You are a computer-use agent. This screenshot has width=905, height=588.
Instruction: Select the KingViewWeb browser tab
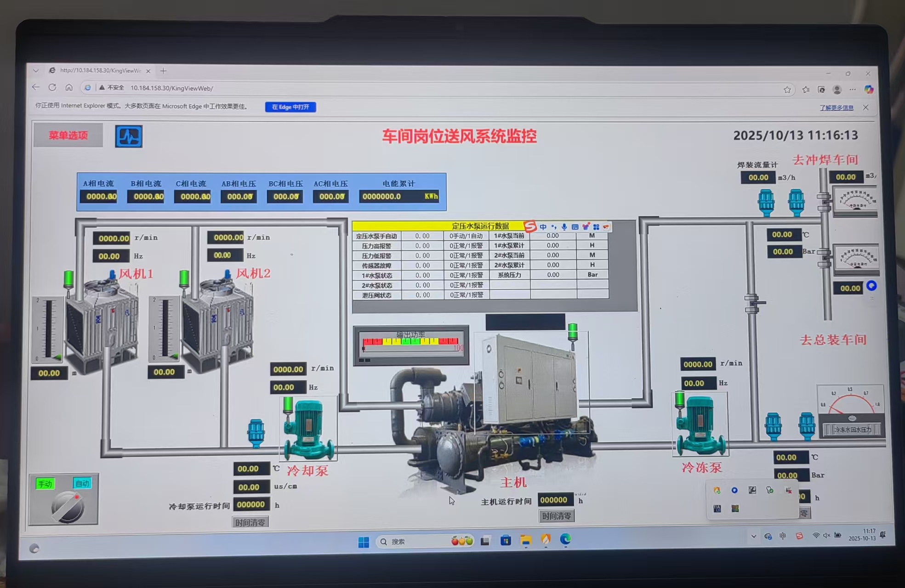click(x=100, y=71)
